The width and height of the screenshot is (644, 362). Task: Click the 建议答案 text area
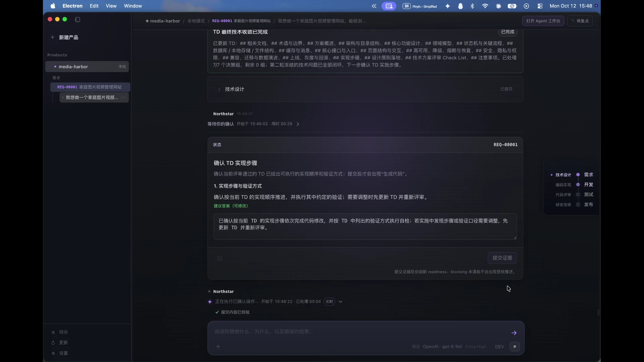365,226
